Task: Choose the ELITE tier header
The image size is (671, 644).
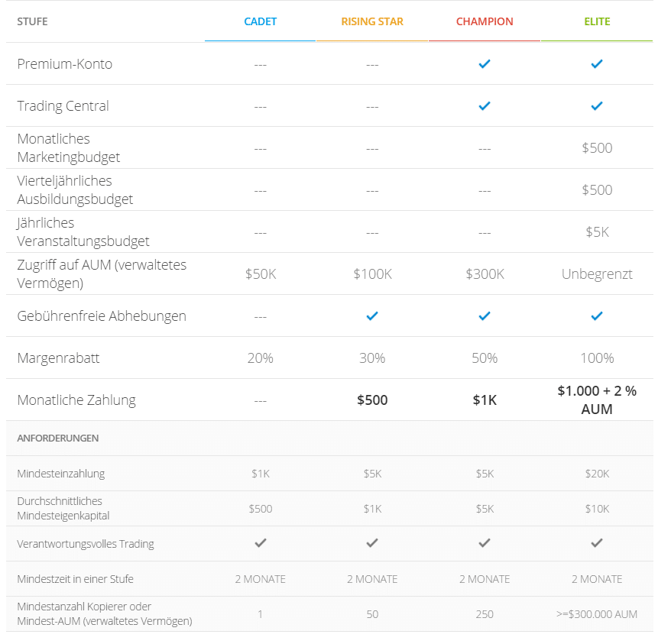Action: (x=597, y=21)
